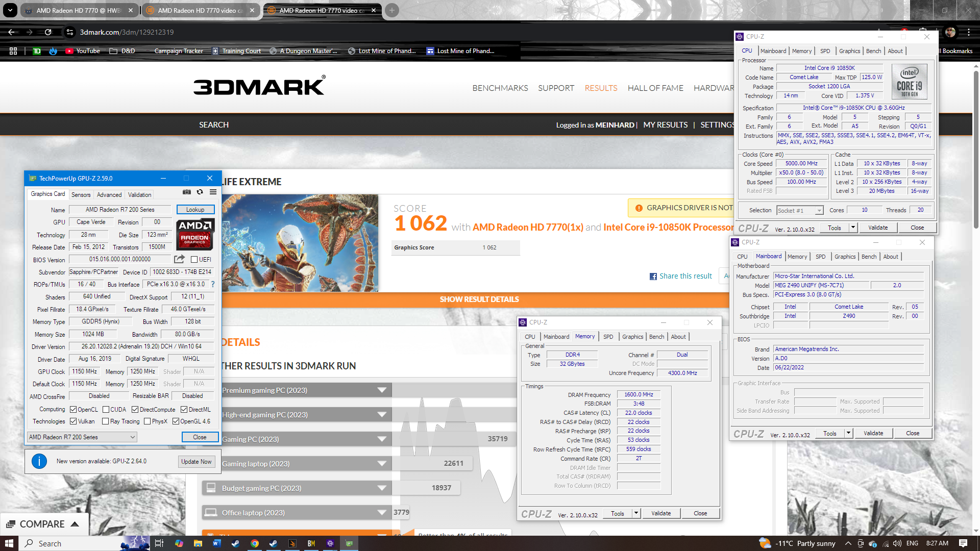Open File Explorer from the taskbar
Viewport: 980px width, 551px height.
click(x=198, y=543)
